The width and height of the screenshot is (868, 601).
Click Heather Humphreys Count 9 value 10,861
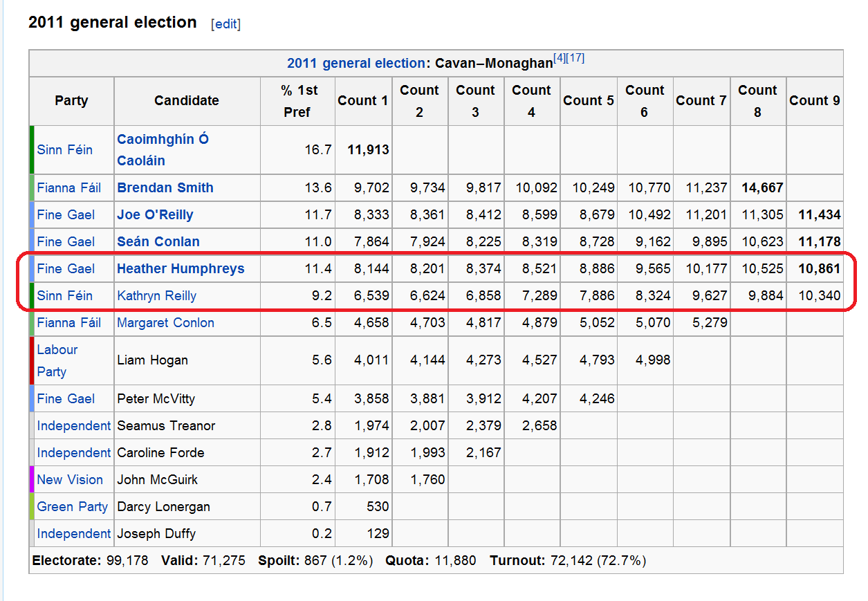point(818,268)
